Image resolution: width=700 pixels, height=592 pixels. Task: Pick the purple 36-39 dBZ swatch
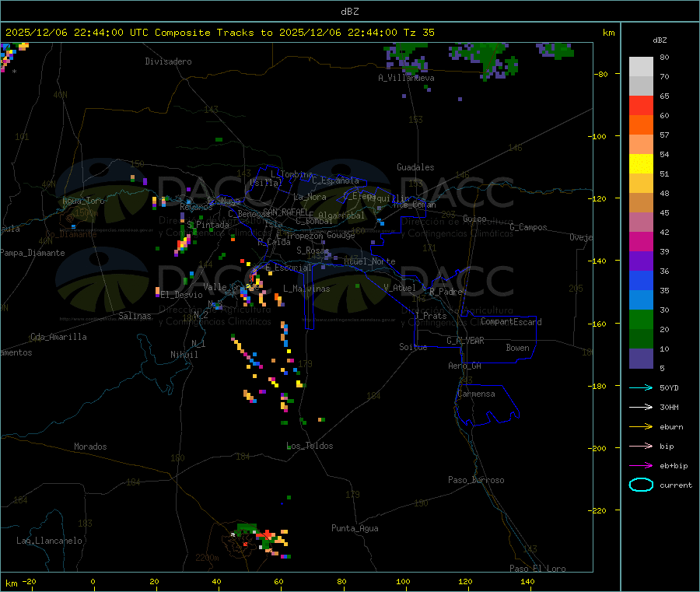[641, 261]
